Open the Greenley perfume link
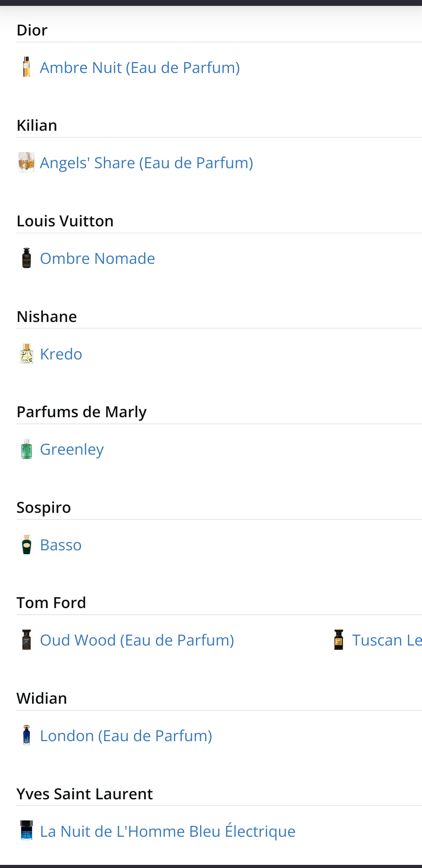 click(x=72, y=450)
